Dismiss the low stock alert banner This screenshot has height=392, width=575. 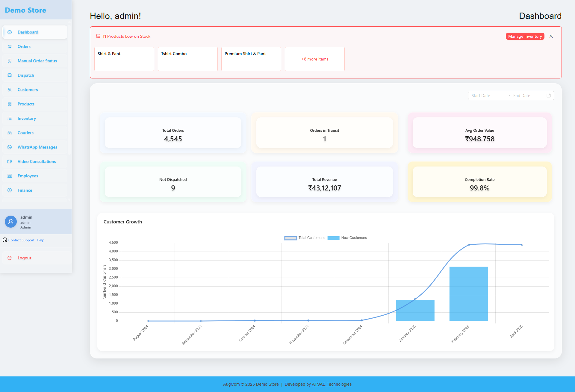click(551, 36)
